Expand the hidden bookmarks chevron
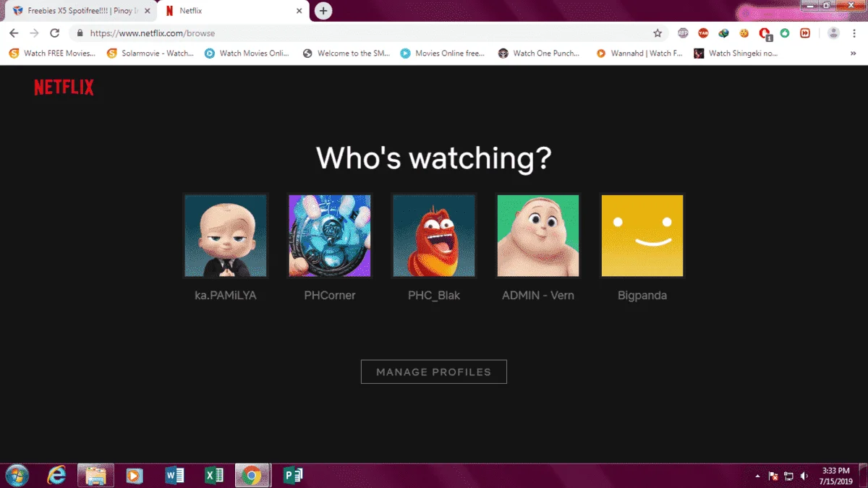Viewport: 868px width, 488px height. click(x=854, y=53)
